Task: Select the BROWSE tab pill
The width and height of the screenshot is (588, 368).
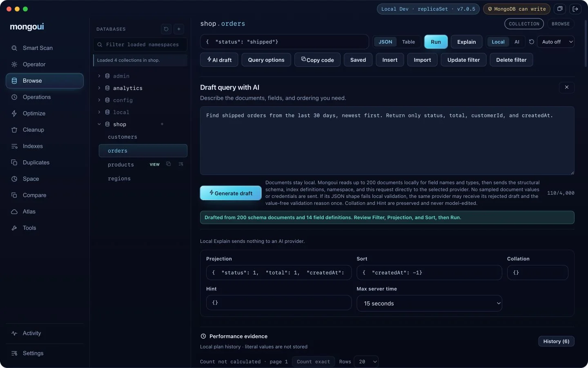Action: click(x=561, y=24)
